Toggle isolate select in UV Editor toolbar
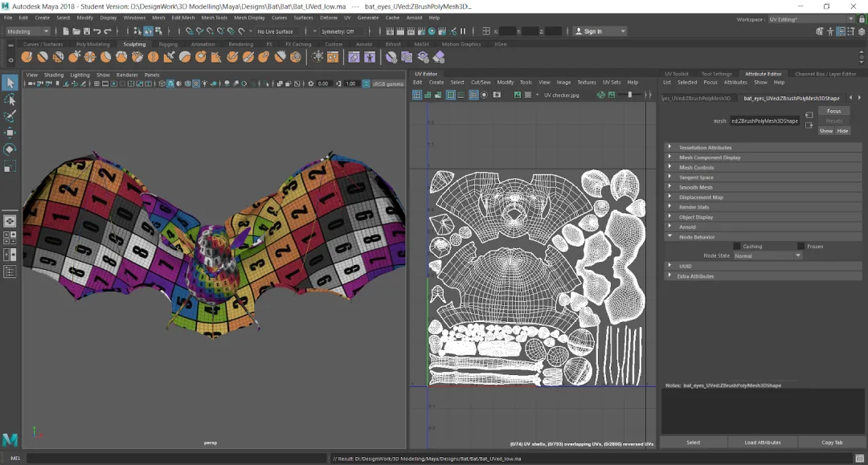This screenshot has height=465, width=868. tap(485, 95)
